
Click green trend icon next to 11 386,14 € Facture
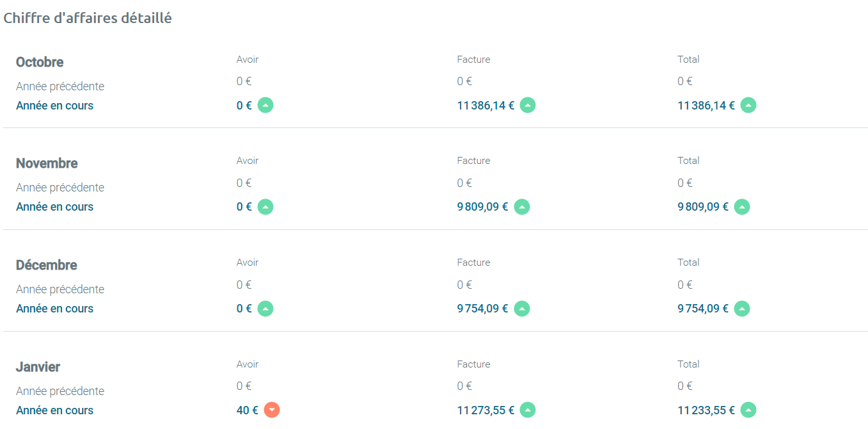pos(528,106)
